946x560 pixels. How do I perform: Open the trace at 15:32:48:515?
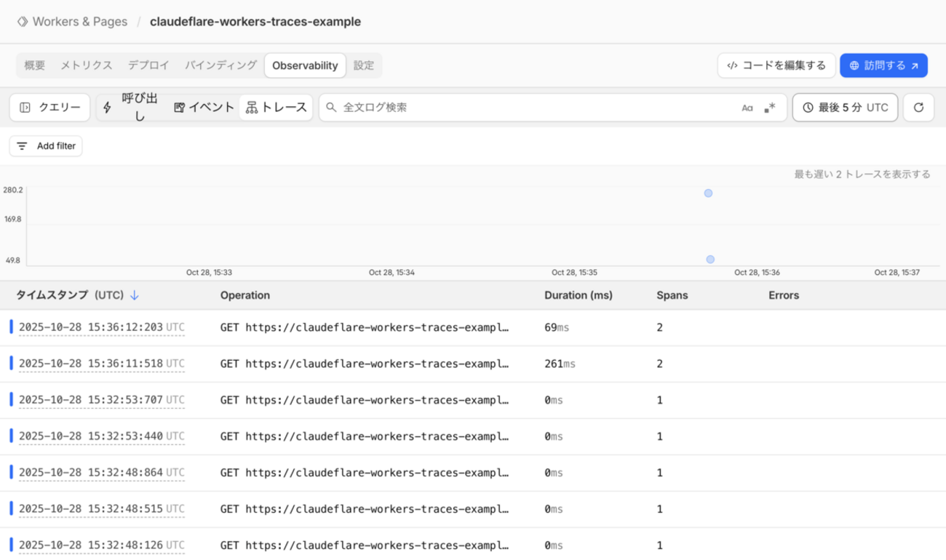[x=473, y=509]
